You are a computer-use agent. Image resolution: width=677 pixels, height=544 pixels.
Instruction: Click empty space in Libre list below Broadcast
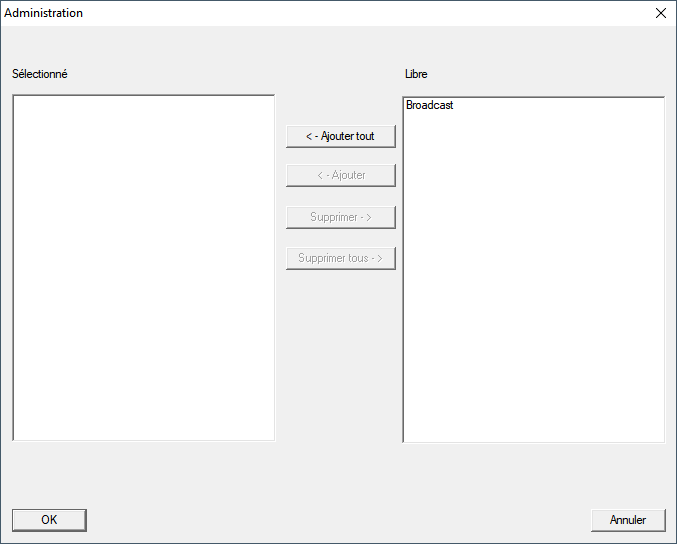[x=533, y=280]
